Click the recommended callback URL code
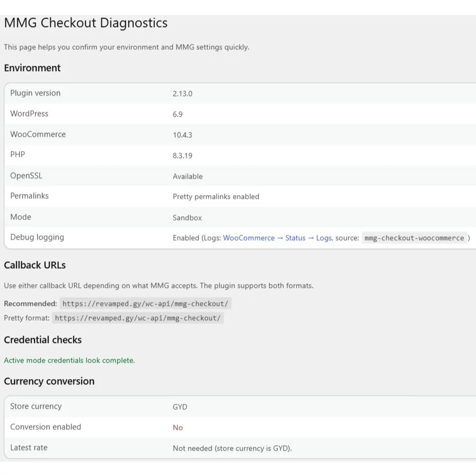The width and height of the screenshot is (476, 476). pyautogui.click(x=145, y=304)
